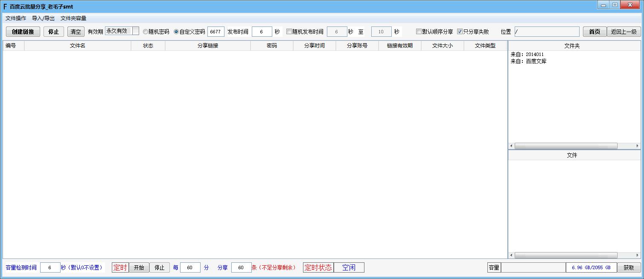This screenshot has height=279, width=644.
Task: Click the 文件夹 panel header
Action: (574, 46)
